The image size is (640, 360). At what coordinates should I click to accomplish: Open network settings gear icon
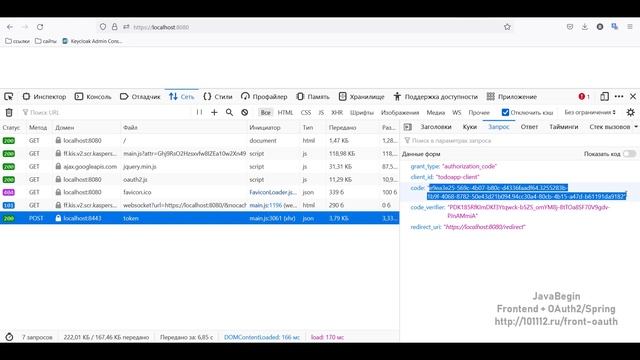click(x=630, y=112)
